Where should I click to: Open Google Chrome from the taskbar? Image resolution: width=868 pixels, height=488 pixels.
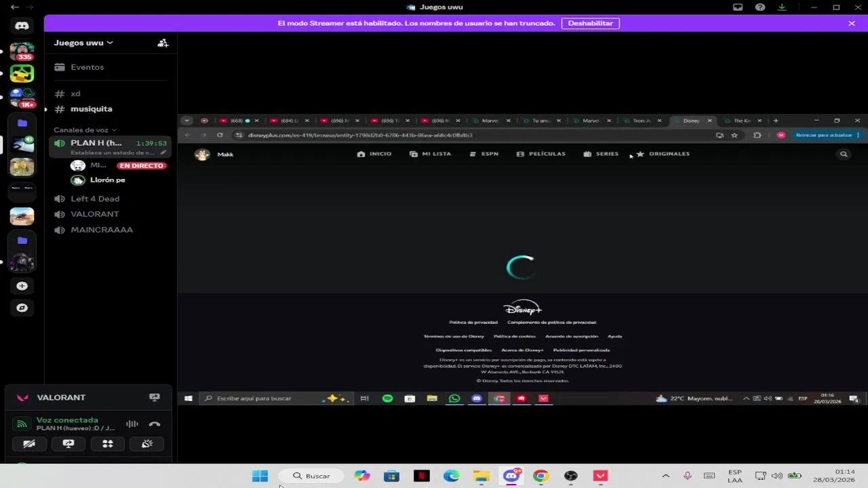tap(540, 476)
